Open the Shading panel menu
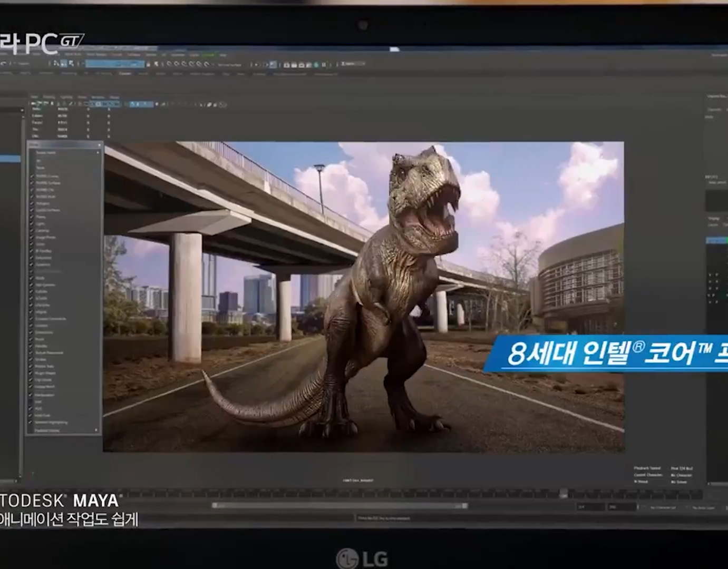This screenshot has height=569, width=728. [x=49, y=97]
